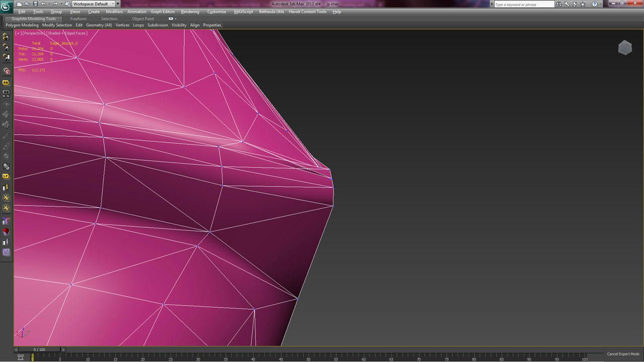
Task: Open the Redo history dropdown arrow
Action: (x=60, y=4)
